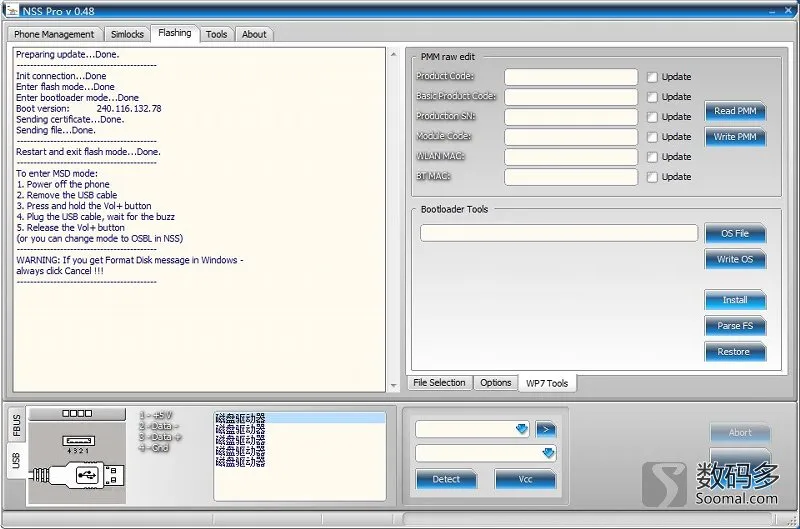
Task: Select the first disk drive entry
Action: click(300, 418)
